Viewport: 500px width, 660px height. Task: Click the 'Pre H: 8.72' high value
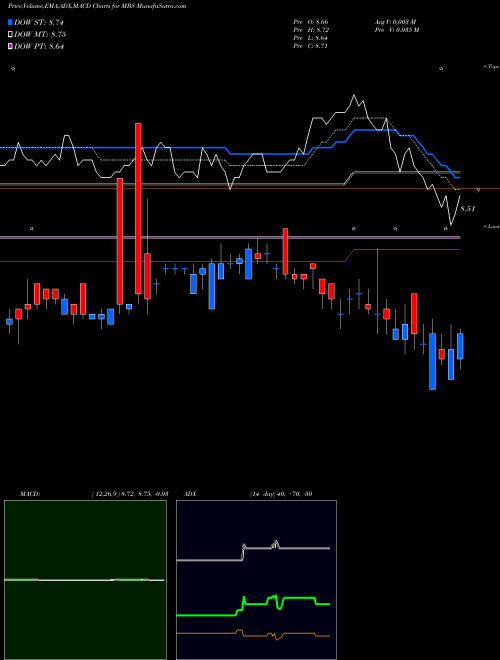coord(311,29)
